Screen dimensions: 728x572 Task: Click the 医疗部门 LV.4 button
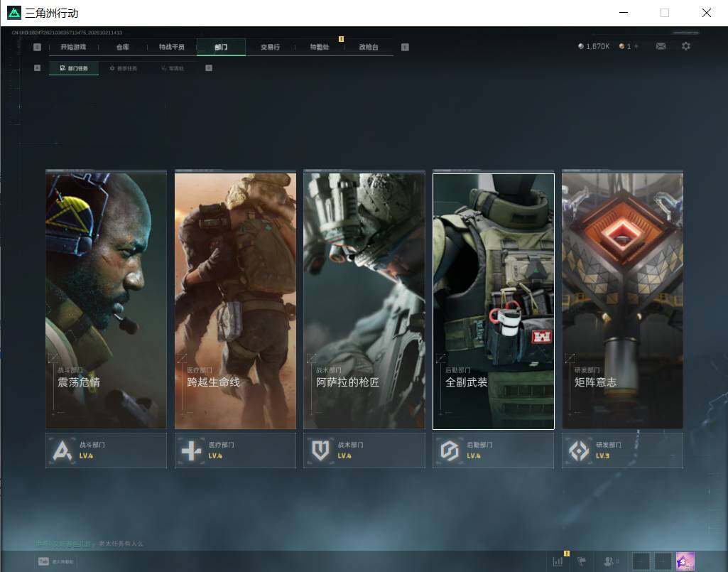[235, 450]
